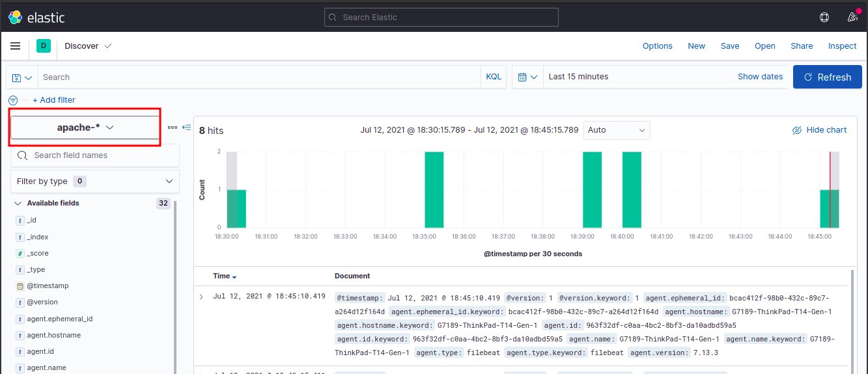Viewport: 868px width, 374px height.
Task: Click the filter options circle icon
Action: click(13, 100)
